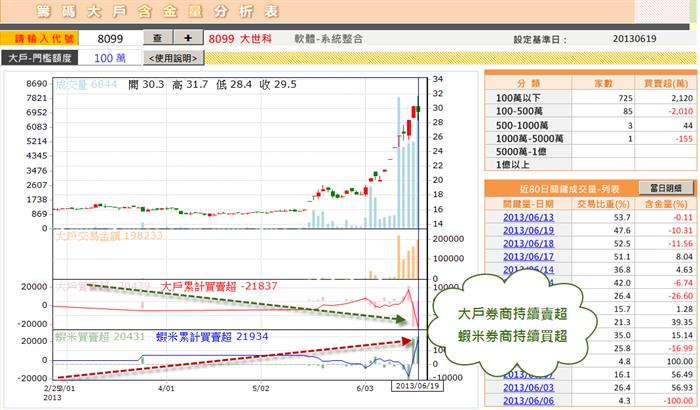The width and height of the screenshot is (700, 410).
Task: Select the 100-500萬 category row
Action: click(x=590, y=111)
